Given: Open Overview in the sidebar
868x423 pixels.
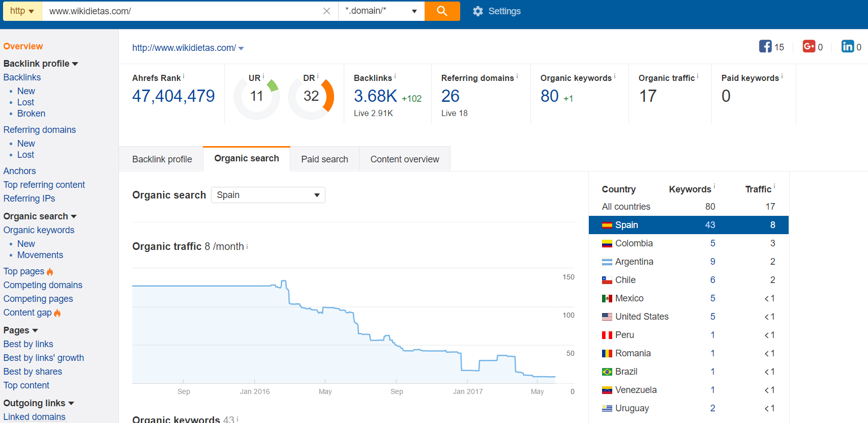Looking at the screenshot, I should tap(23, 46).
